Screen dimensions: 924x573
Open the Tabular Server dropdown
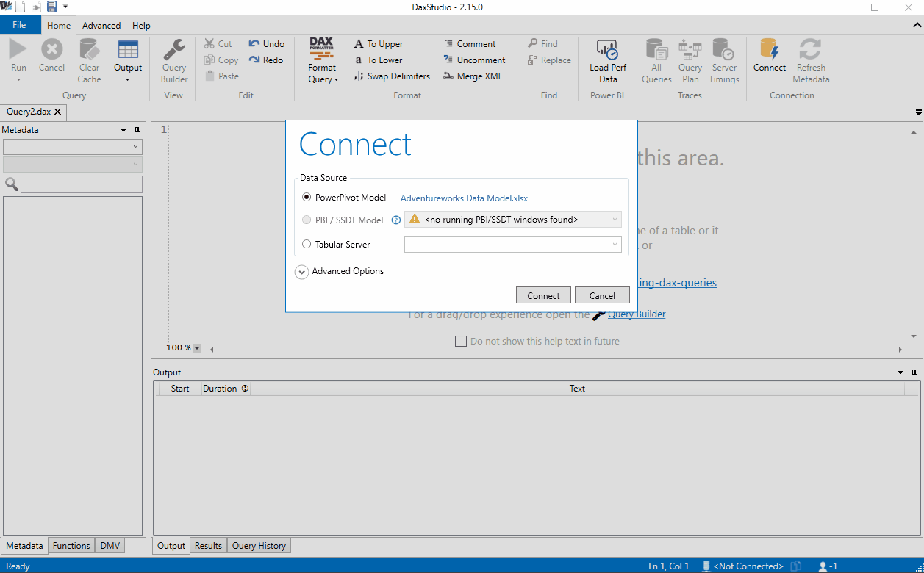click(x=513, y=245)
